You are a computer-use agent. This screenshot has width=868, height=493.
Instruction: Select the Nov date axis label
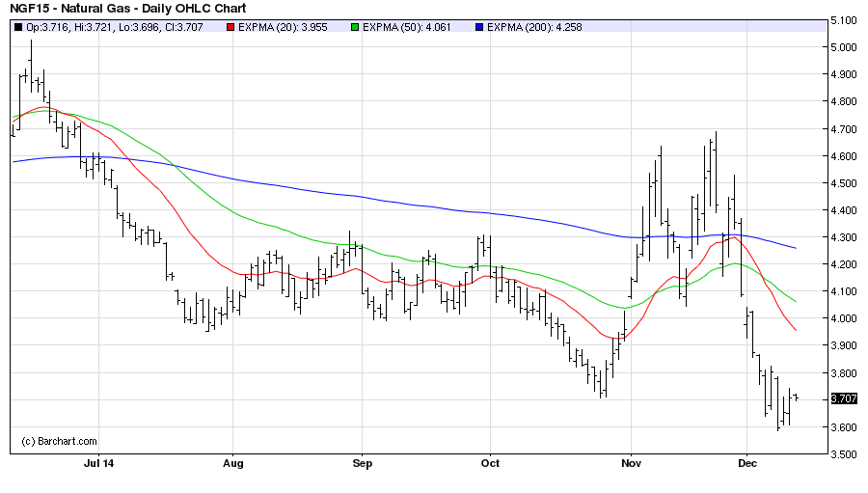pyautogui.click(x=630, y=463)
